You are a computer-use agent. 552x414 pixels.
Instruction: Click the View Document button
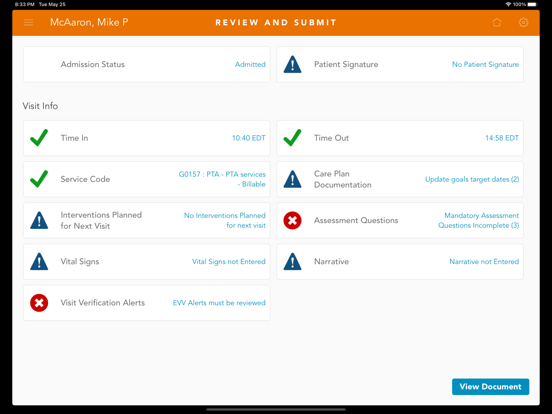point(490,387)
